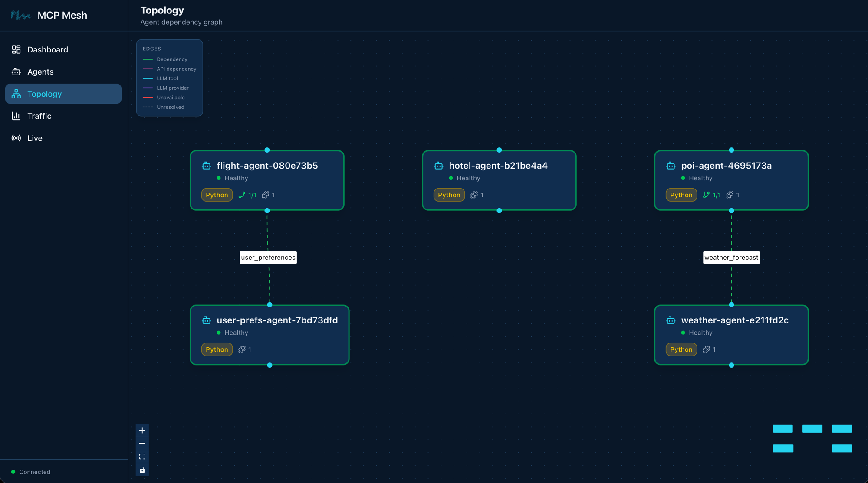Viewport: 868px width, 483px height.
Task: Click the user_preferences edge label
Action: point(268,257)
